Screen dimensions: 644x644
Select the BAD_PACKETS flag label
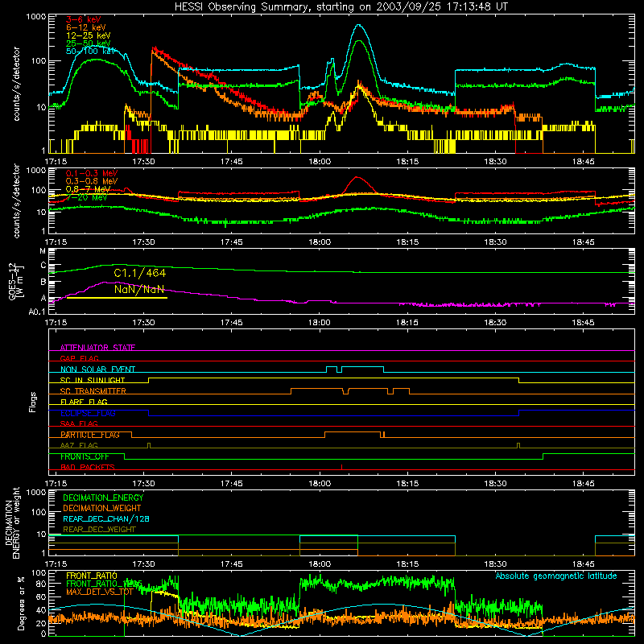[88, 467]
